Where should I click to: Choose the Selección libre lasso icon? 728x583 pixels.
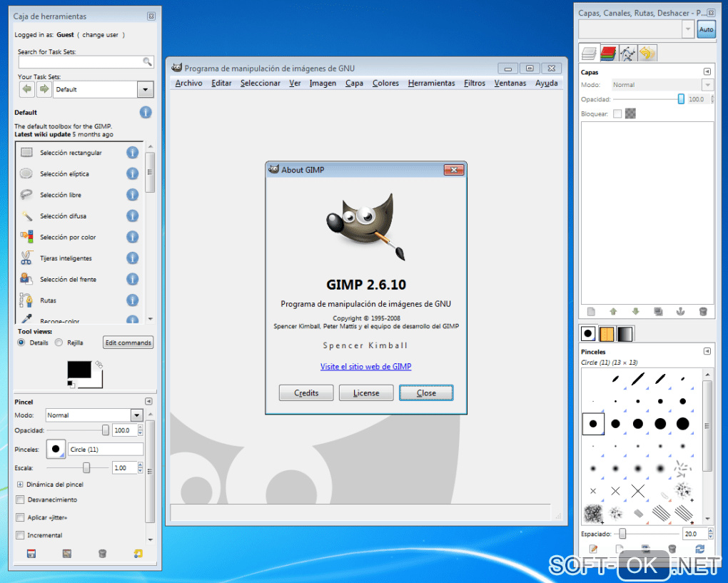(26, 195)
